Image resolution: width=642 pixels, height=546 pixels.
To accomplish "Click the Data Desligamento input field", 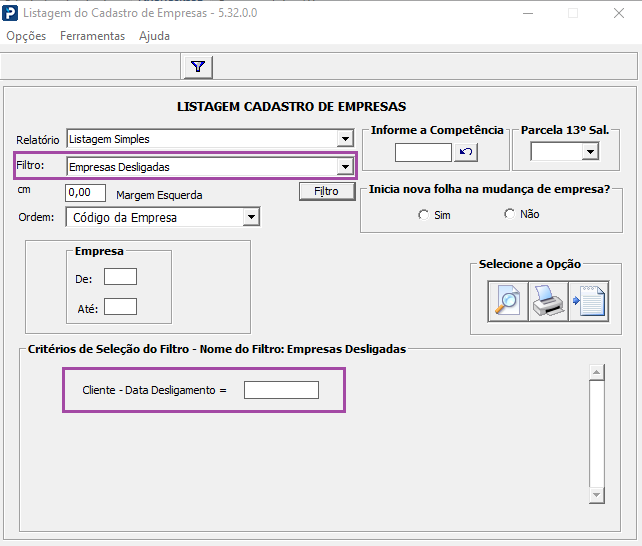I will tap(281, 390).
